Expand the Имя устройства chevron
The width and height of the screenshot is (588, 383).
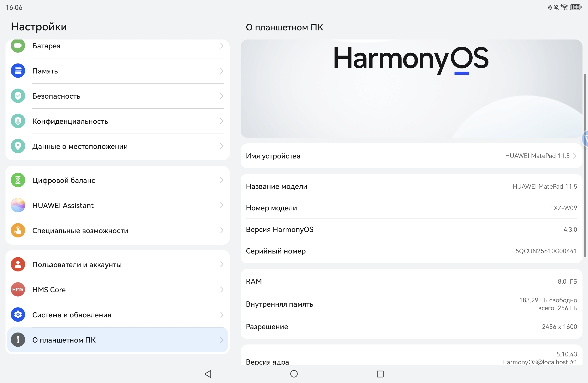[x=575, y=156]
